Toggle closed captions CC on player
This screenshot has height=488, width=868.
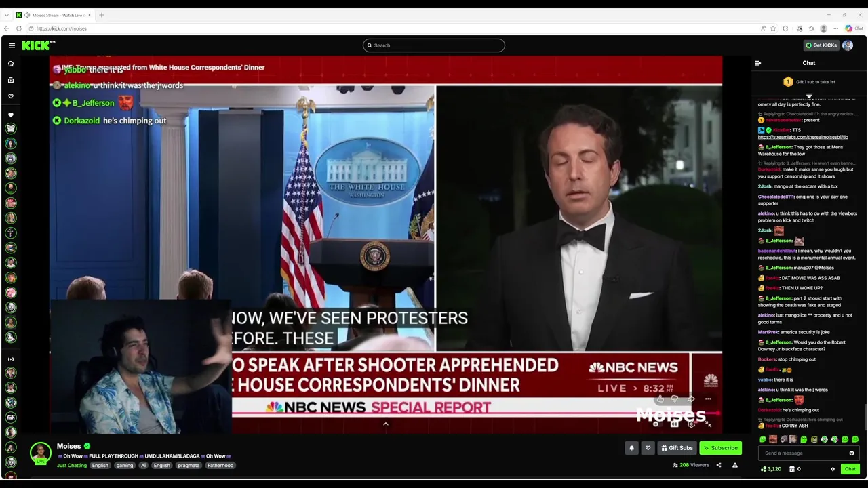click(x=674, y=424)
